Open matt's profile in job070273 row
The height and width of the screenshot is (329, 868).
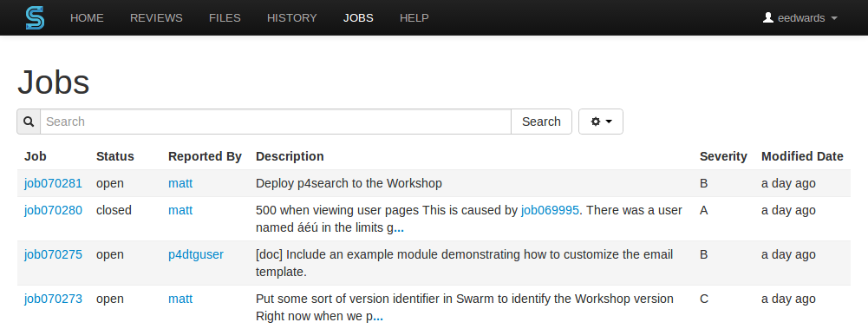[x=180, y=299]
